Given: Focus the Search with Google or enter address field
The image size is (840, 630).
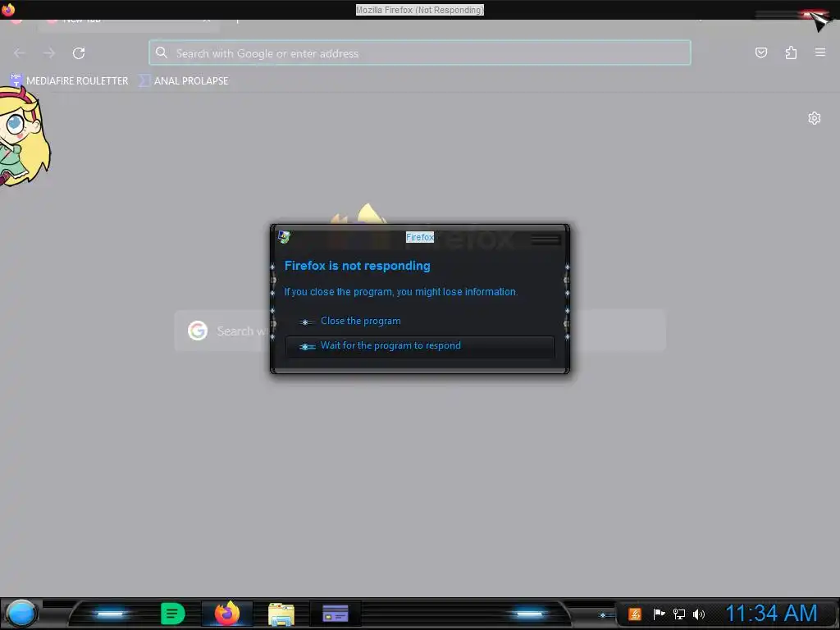Looking at the screenshot, I should click(420, 53).
